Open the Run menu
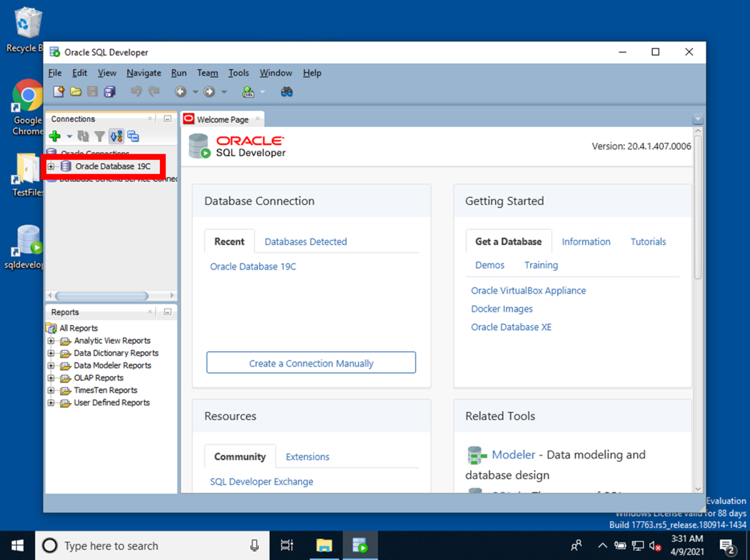 click(x=179, y=73)
